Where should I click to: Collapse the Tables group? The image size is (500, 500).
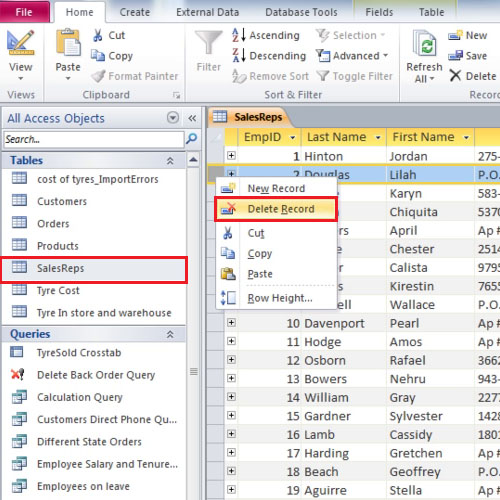click(170, 161)
